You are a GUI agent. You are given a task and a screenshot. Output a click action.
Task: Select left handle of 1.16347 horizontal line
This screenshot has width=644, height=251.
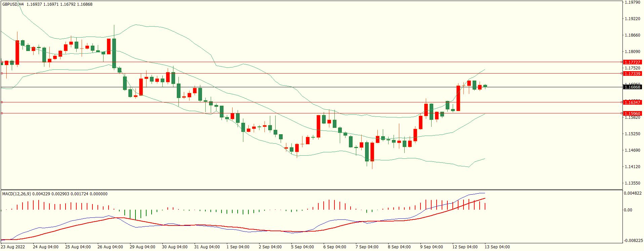[2, 102]
